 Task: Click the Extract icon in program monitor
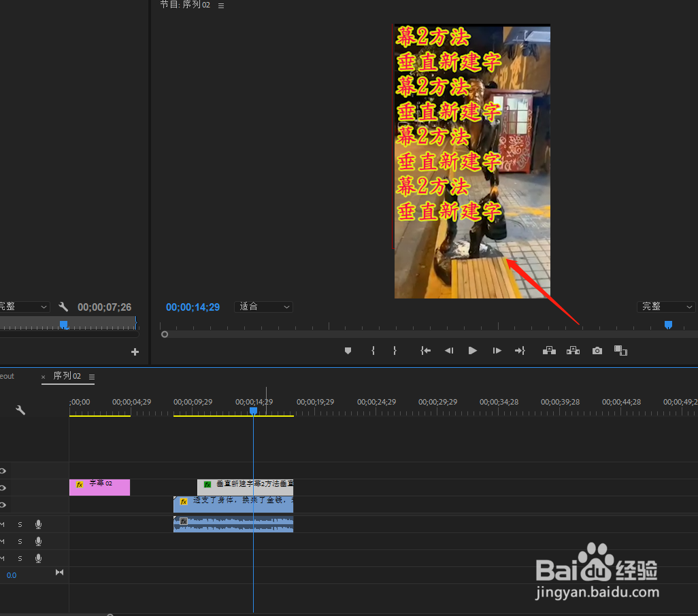pyautogui.click(x=573, y=350)
